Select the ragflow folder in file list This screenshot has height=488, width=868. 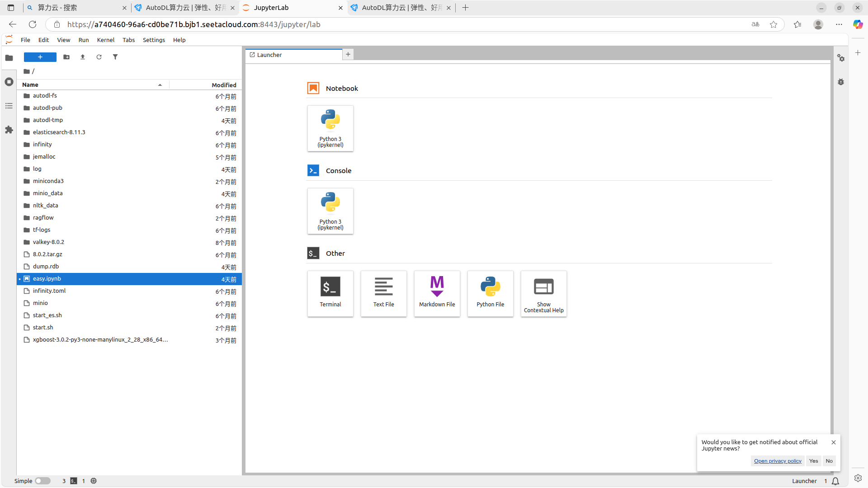coord(43,217)
